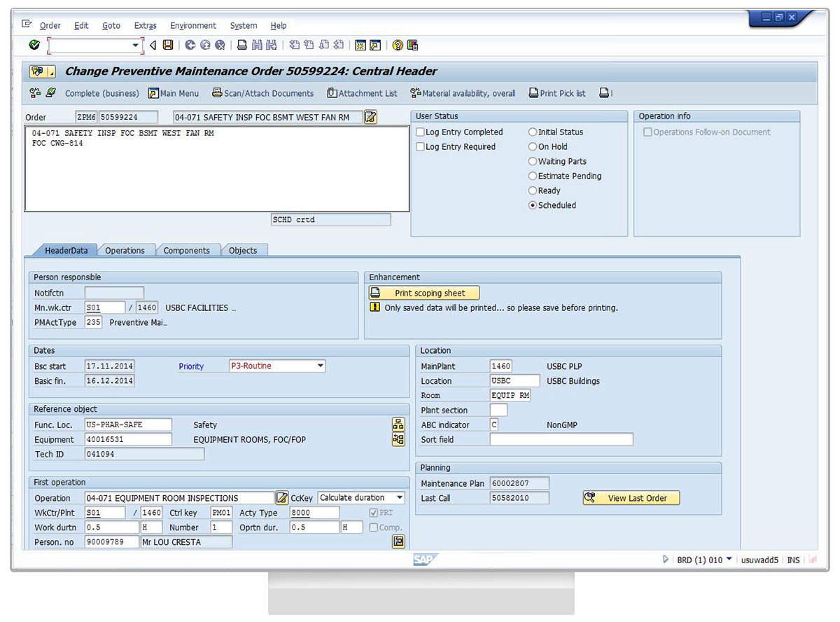Open the long text editor icon beside order description
Screen dimensions: 840x622
pyautogui.click(x=371, y=117)
